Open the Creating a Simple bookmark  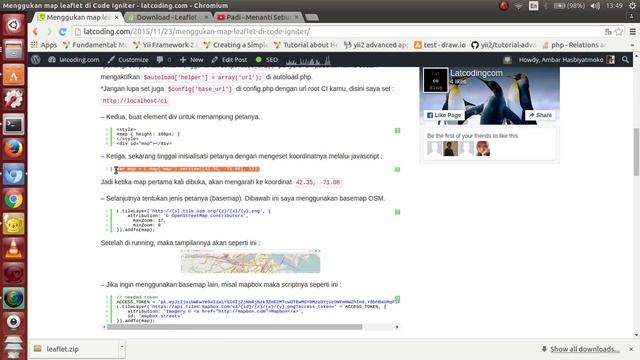[x=235, y=45]
